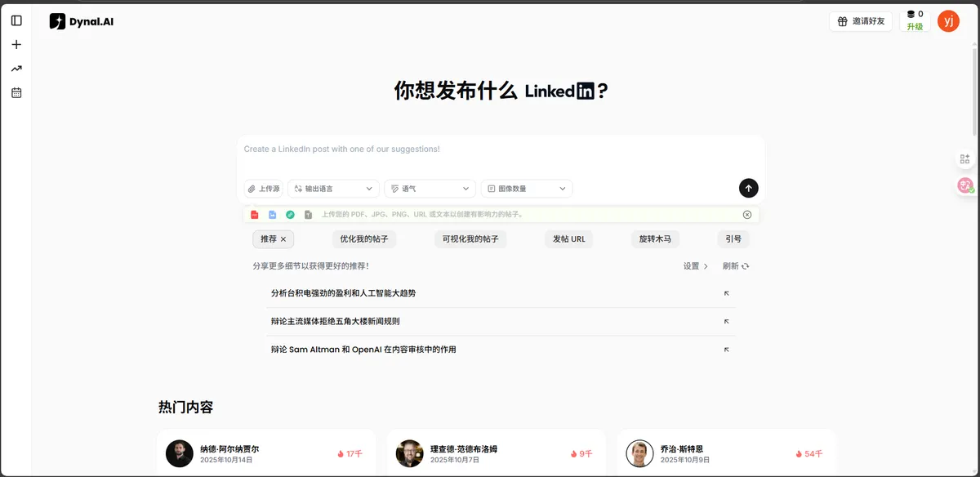Select the 发帖 URL suggestion chip
This screenshot has width=980, height=477.
coord(568,238)
